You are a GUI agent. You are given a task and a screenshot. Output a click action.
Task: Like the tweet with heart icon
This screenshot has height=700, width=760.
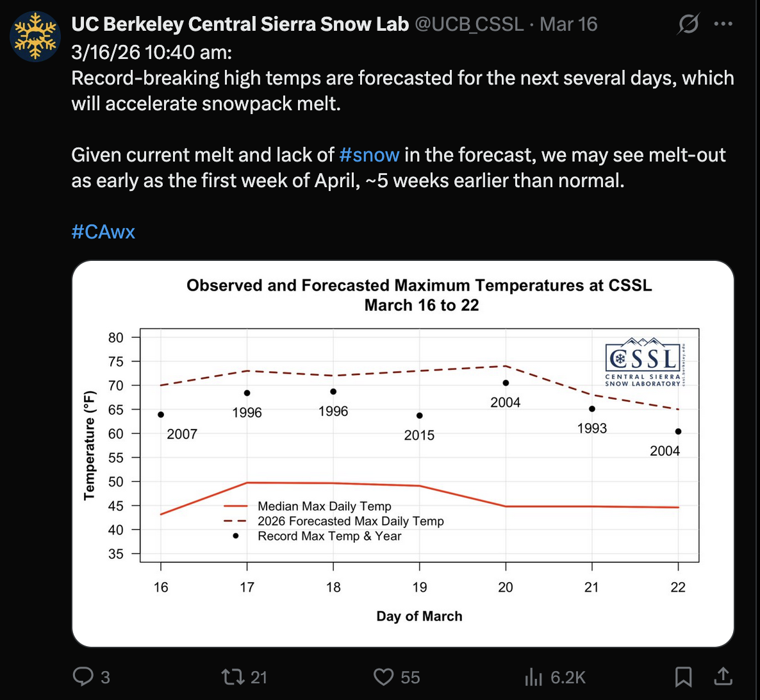coord(383,677)
